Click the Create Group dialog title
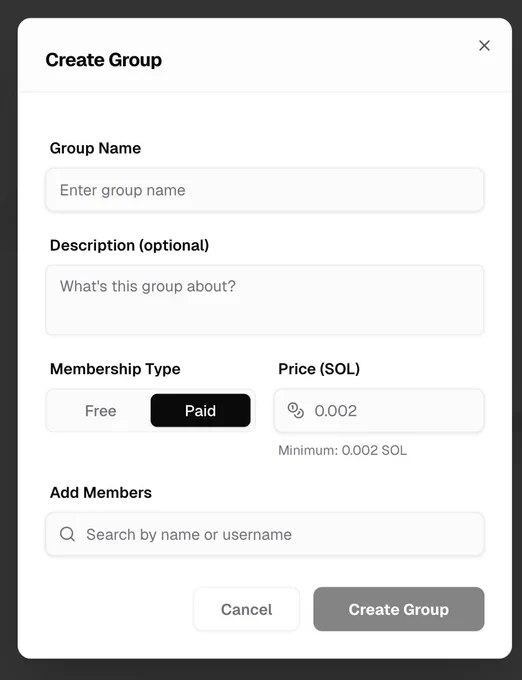 (x=104, y=60)
